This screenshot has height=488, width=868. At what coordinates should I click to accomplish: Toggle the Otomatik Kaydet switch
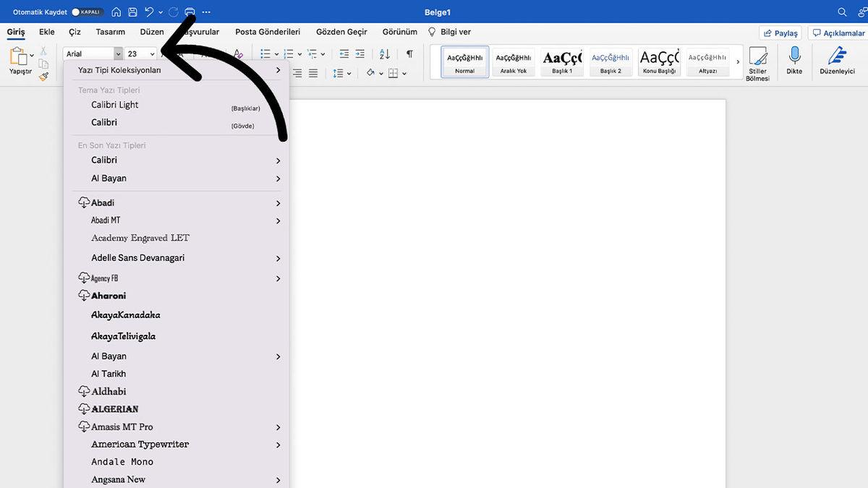pyautogui.click(x=88, y=12)
